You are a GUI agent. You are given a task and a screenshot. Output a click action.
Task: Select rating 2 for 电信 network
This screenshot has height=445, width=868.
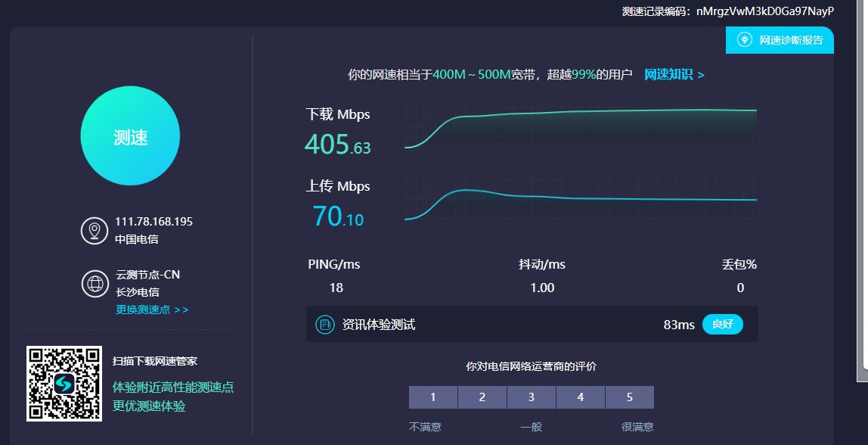point(482,397)
